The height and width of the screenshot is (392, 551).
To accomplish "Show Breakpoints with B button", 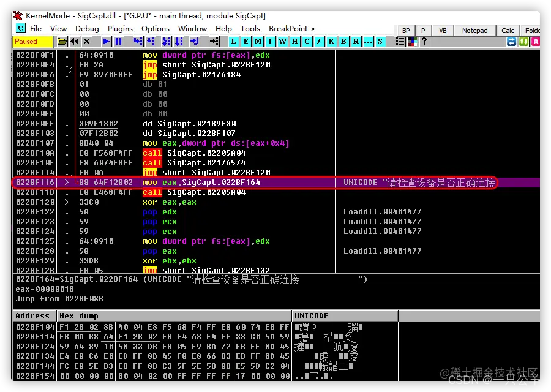I will tap(343, 42).
